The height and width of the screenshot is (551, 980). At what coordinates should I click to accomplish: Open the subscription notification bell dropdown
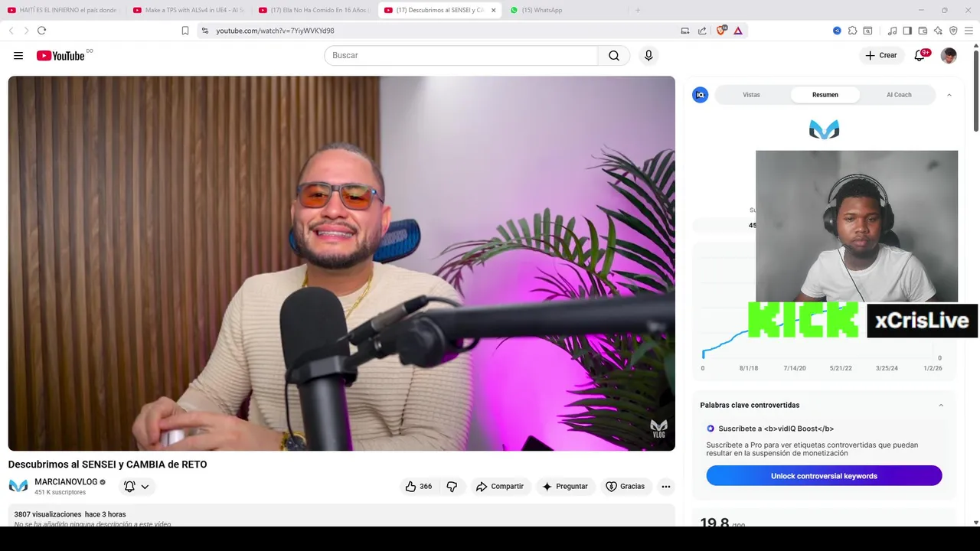(136, 487)
